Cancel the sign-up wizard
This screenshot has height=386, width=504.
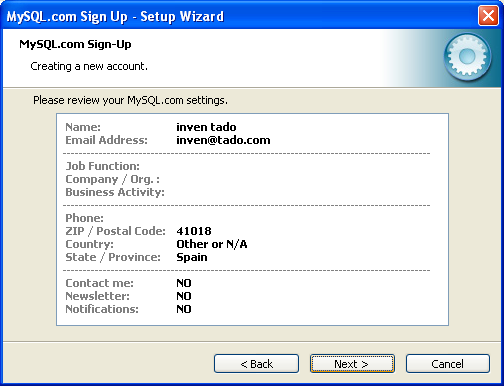(448, 363)
